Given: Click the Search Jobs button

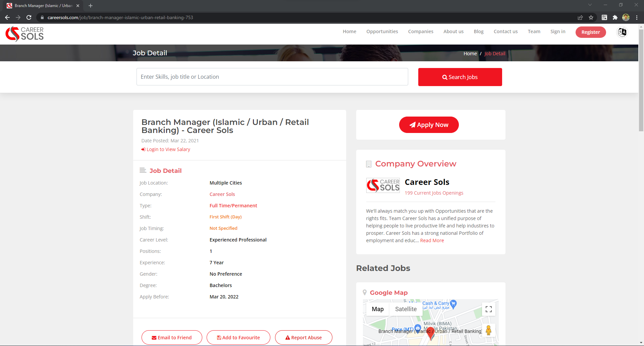Looking at the screenshot, I should click(460, 77).
